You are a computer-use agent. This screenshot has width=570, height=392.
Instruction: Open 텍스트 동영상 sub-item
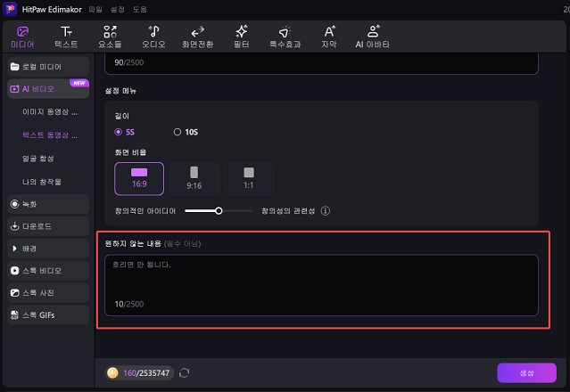point(50,135)
